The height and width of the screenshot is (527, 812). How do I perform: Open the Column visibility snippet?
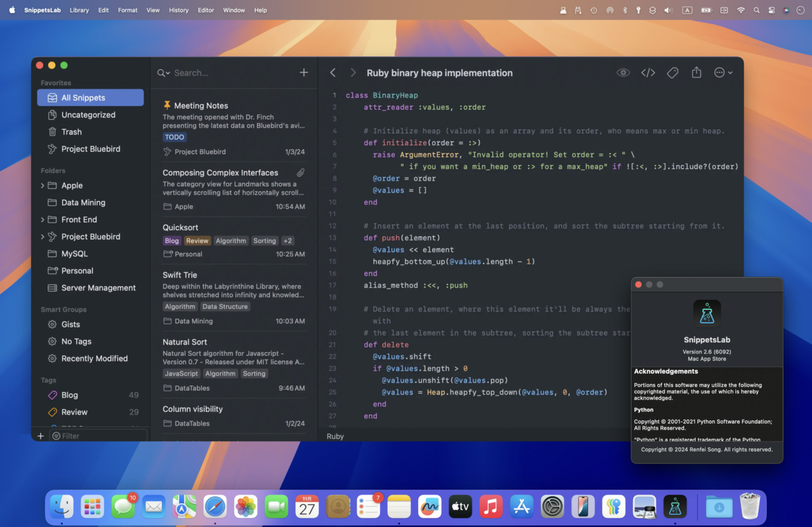233,416
